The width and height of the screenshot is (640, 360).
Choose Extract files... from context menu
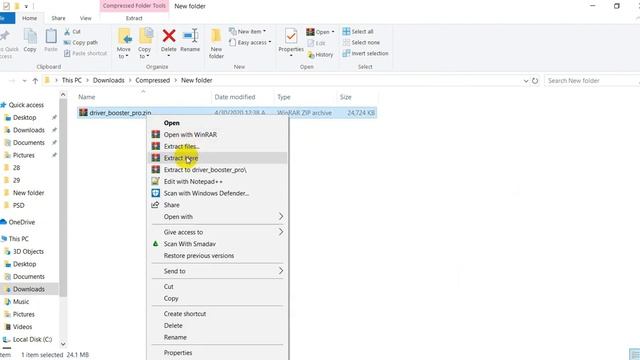click(x=218, y=146)
